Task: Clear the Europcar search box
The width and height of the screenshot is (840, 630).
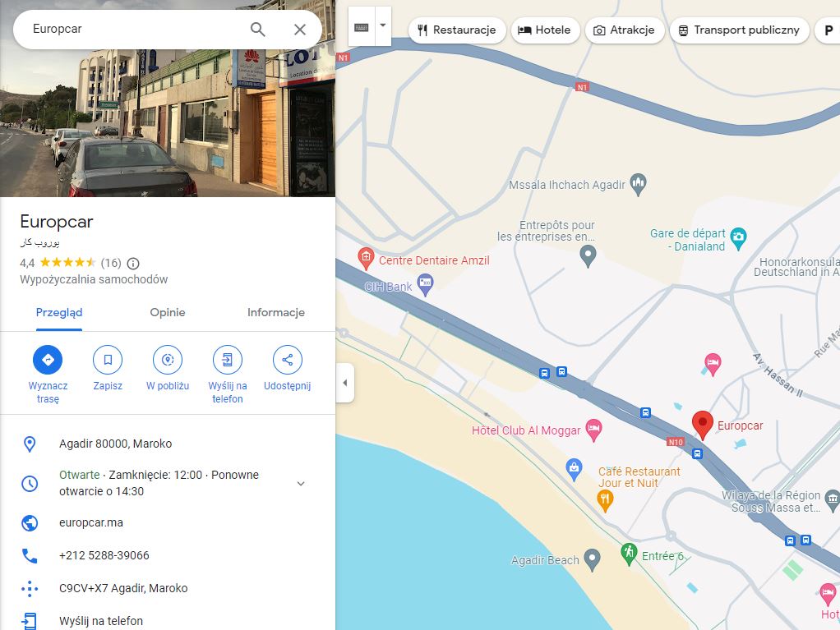Action: pyautogui.click(x=300, y=30)
